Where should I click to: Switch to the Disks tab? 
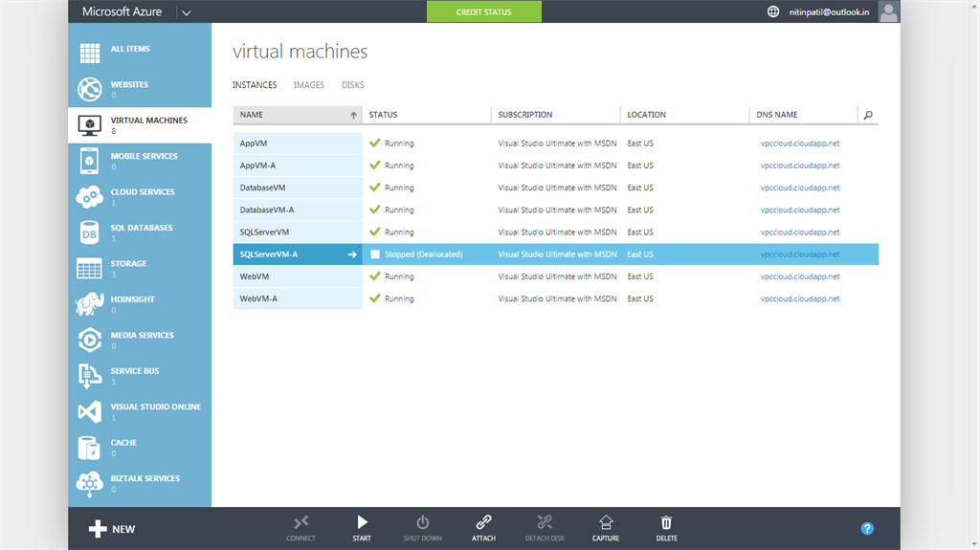[x=352, y=85]
